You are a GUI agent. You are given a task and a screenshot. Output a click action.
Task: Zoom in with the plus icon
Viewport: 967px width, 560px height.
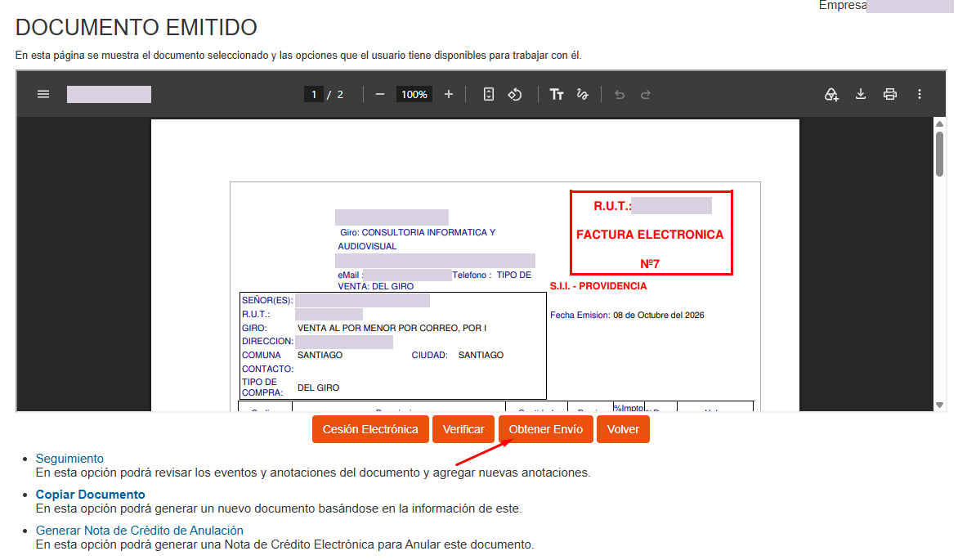[449, 94]
